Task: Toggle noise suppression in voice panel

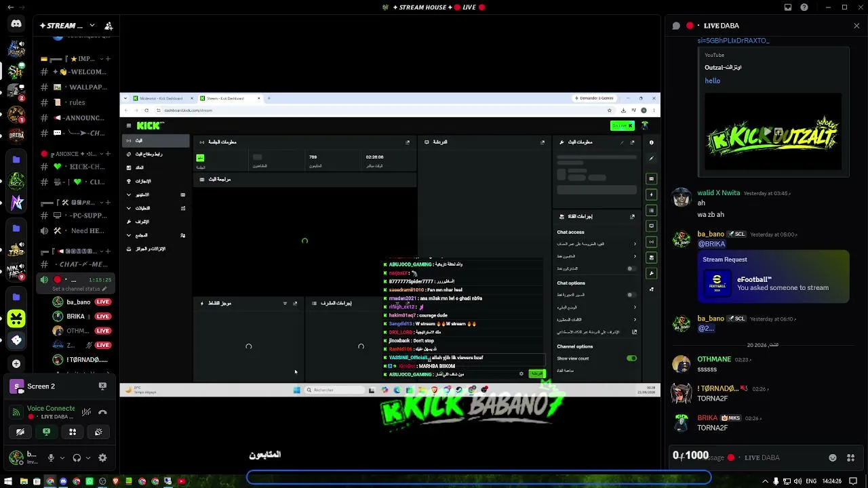Action: click(x=86, y=412)
